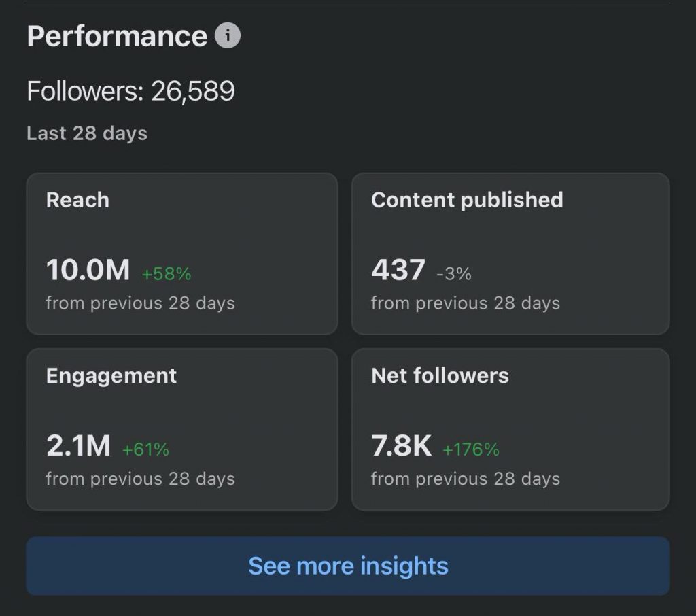Select 'from previous 28 days' under Engagement
Viewport: 696px width, 616px height.
pos(140,479)
